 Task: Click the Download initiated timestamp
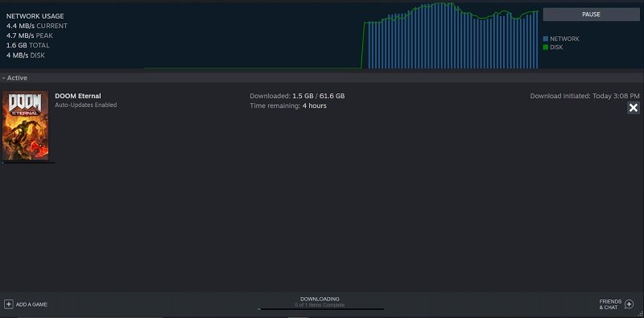[x=584, y=96]
